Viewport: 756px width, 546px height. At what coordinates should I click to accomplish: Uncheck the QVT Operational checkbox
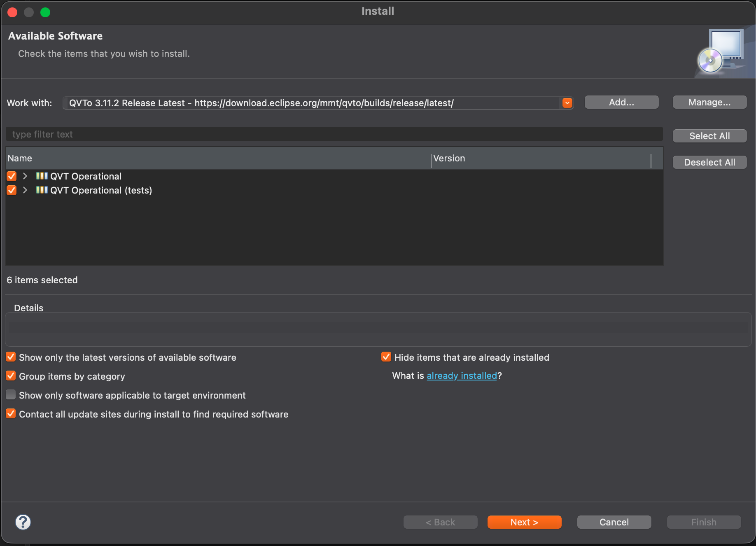click(x=12, y=176)
